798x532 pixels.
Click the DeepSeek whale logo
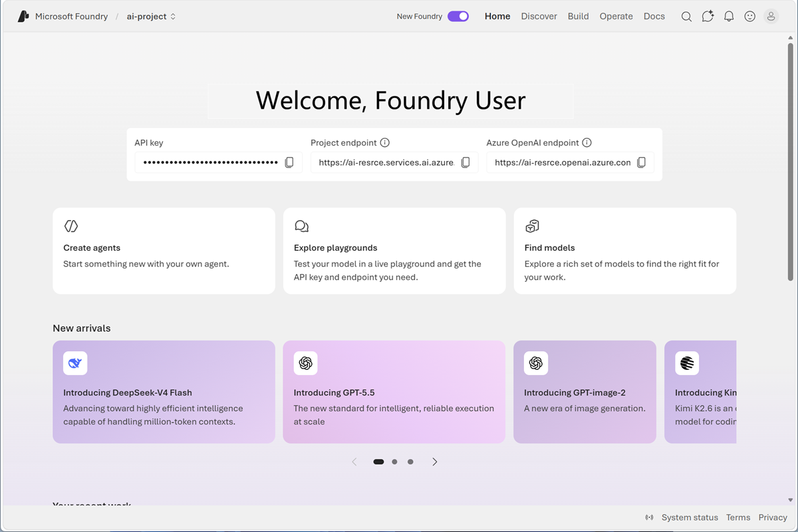pos(75,363)
